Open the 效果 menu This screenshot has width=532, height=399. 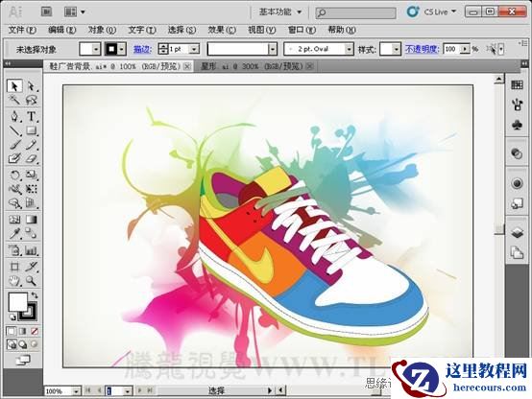pyautogui.click(x=222, y=30)
